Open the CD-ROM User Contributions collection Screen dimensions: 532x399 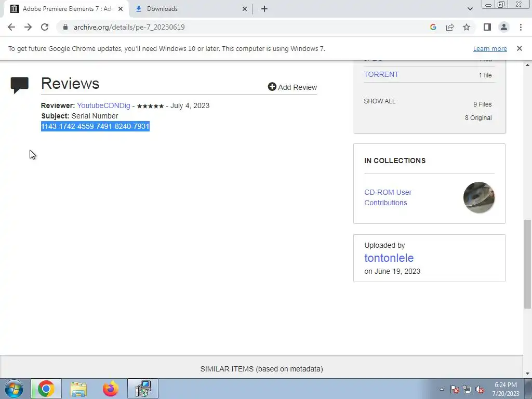tap(388, 197)
